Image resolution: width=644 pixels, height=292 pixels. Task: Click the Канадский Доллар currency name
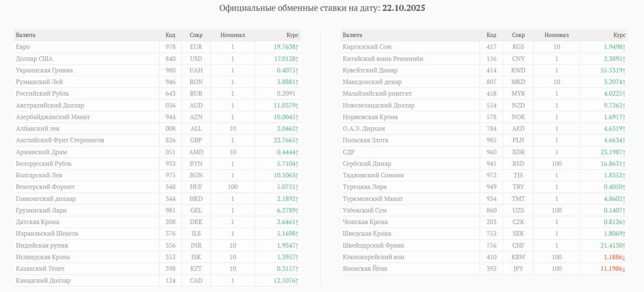click(43, 280)
